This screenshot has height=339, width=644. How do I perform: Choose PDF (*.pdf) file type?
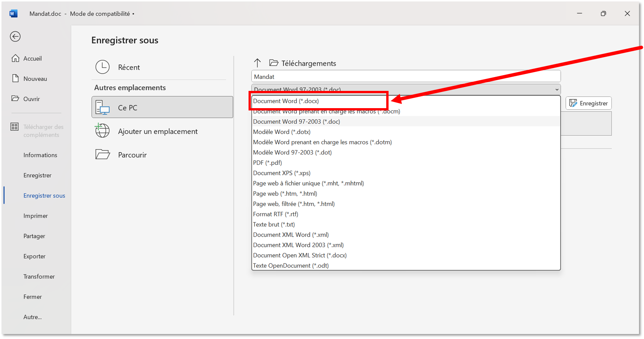406,163
